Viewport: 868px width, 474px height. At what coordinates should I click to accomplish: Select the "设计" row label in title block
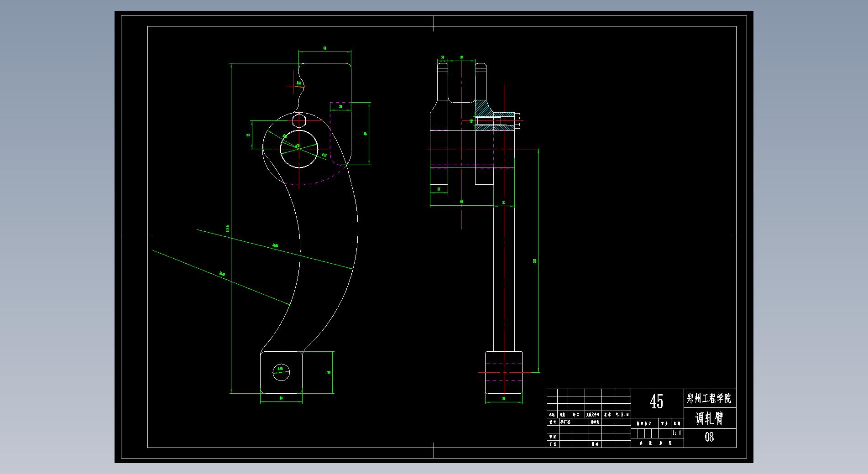pyautogui.click(x=553, y=422)
